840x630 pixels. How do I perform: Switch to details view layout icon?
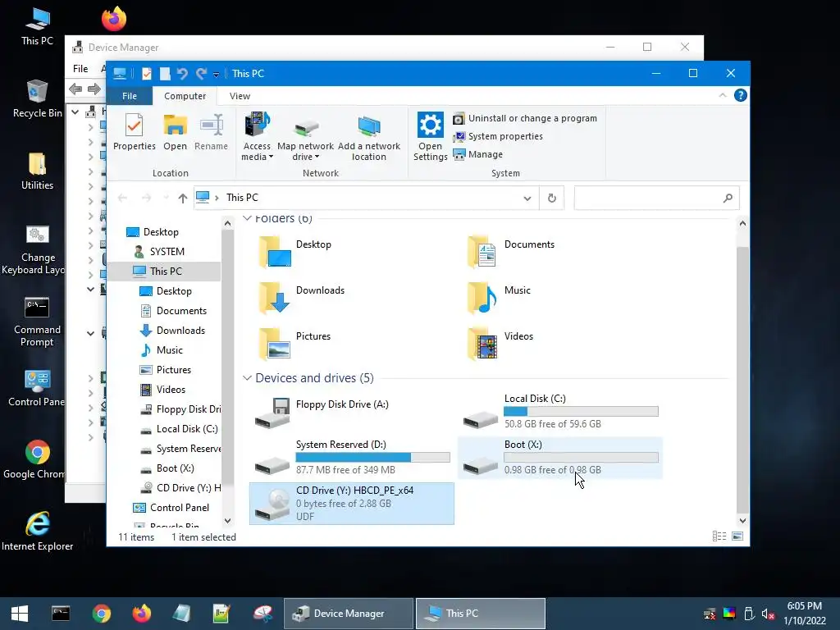719,536
